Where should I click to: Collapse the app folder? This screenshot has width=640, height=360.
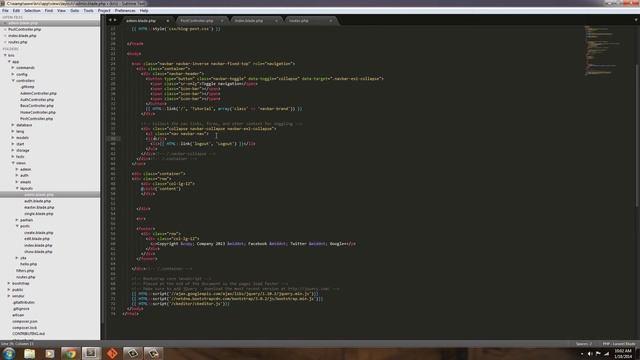pos(9,62)
